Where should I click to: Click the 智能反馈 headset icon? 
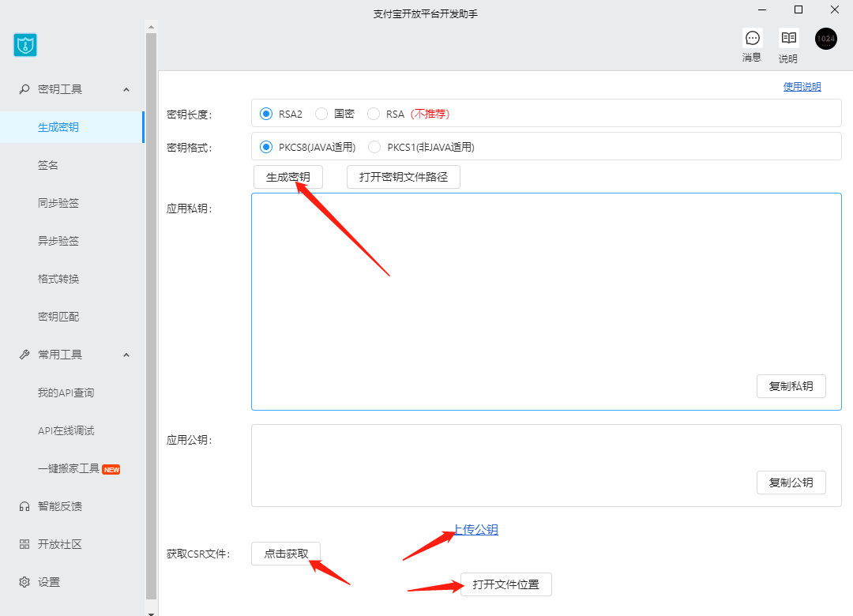24,507
